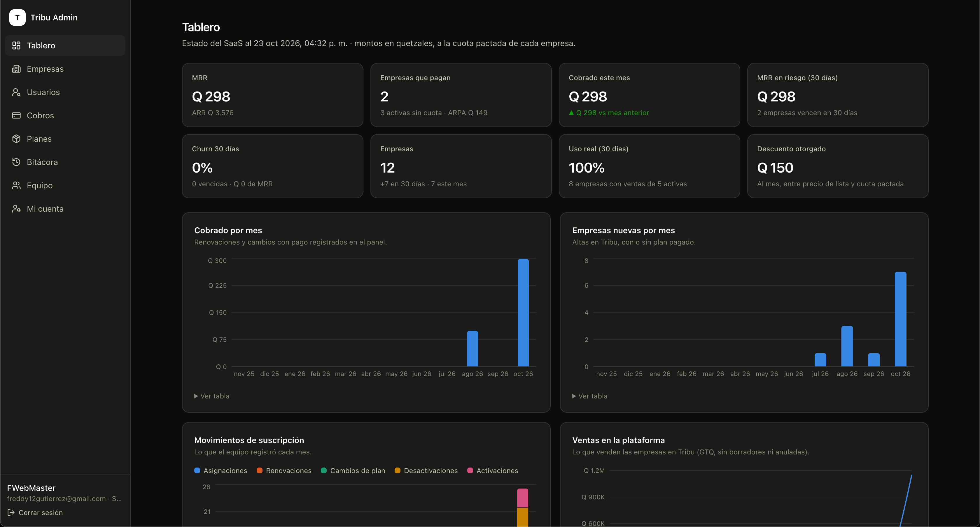Image resolution: width=980 pixels, height=527 pixels.
Task: Click oct 26 bar in Empresas nuevas chart
Action: pos(900,319)
